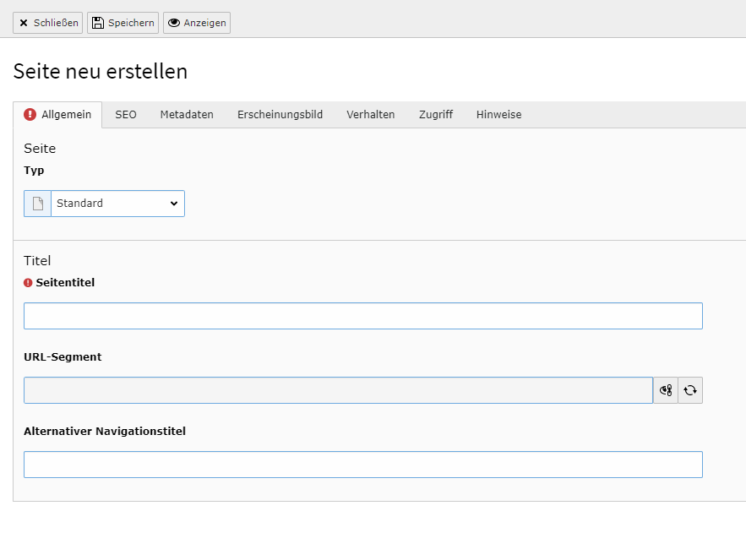Recalculate the URL segment with refresh icon
Viewport: 746px width, 560px height.
(x=690, y=390)
